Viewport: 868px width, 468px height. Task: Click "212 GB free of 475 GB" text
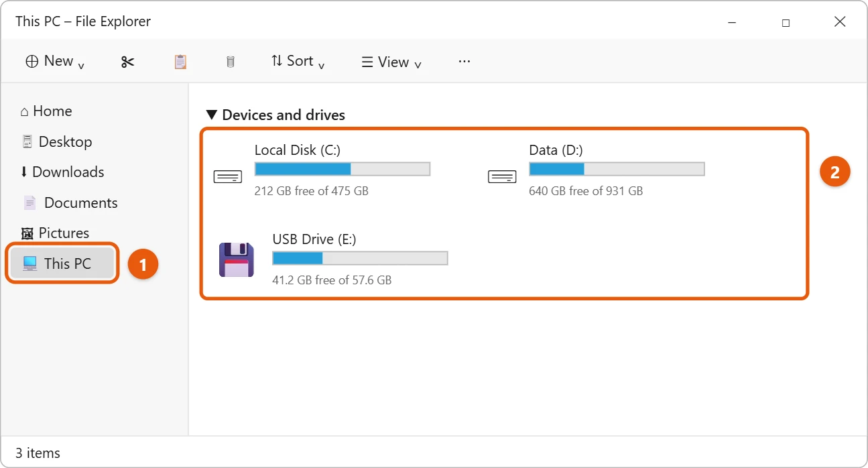coord(312,191)
